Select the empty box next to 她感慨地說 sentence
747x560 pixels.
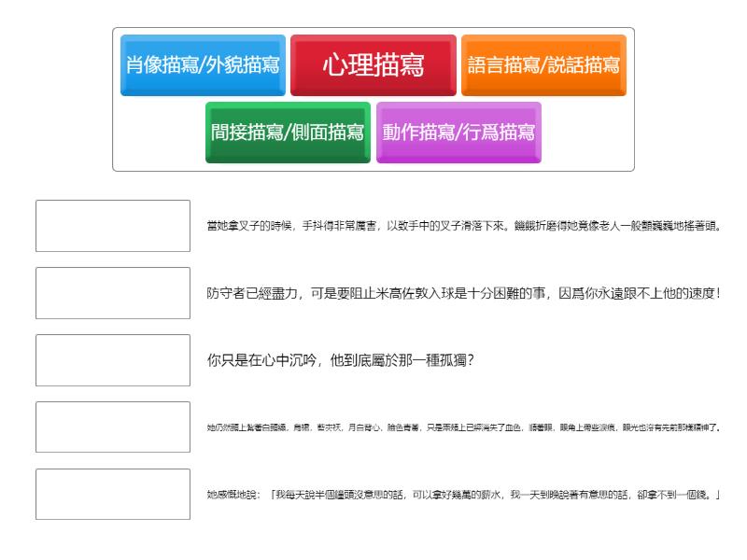pos(113,495)
